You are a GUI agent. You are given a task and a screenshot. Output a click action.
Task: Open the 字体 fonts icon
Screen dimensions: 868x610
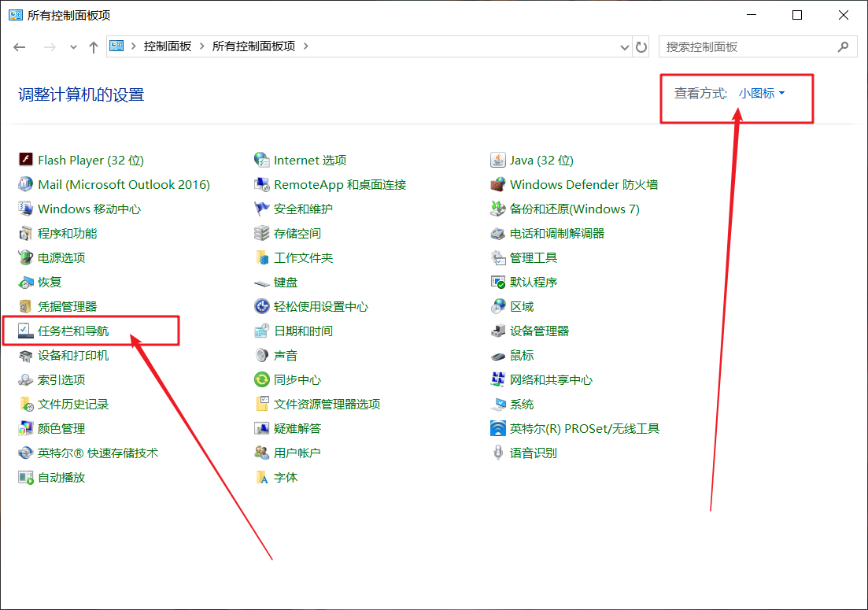262,477
